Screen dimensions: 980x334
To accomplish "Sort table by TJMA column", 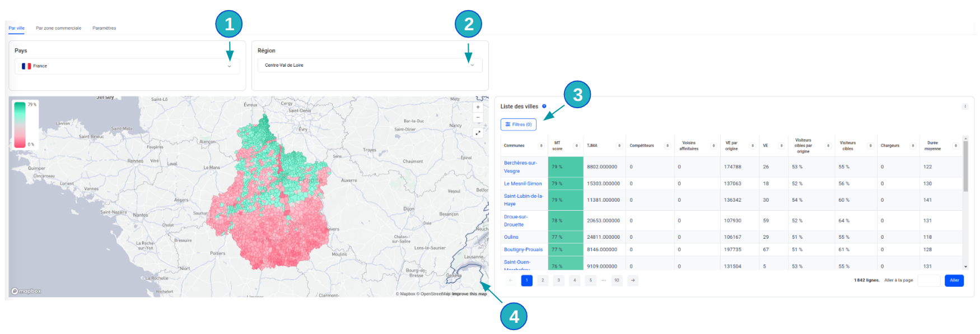I will point(619,146).
